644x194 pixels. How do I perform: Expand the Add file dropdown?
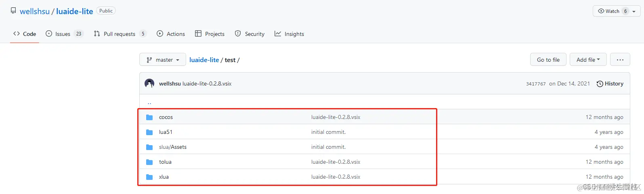[588, 60]
